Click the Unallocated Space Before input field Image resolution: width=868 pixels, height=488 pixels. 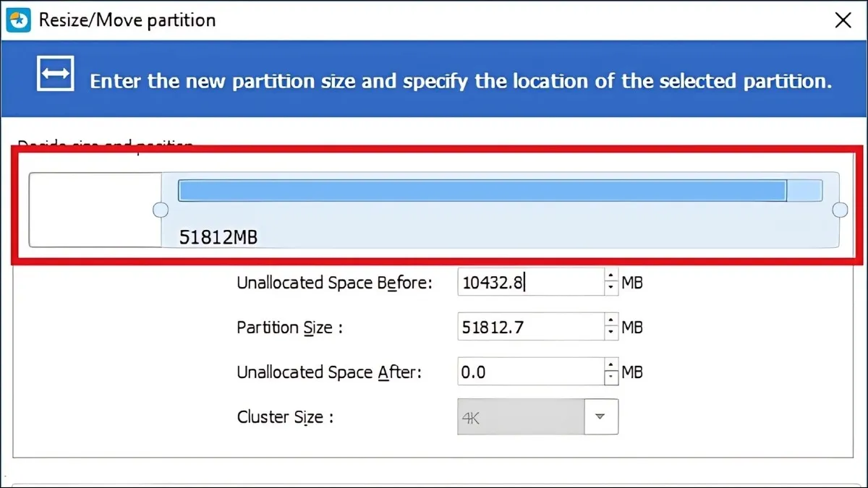point(529,283)
